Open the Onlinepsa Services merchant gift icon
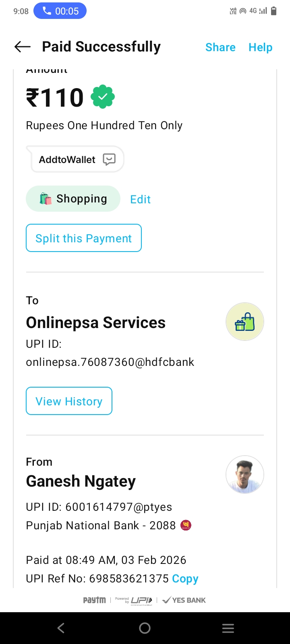This screenshot has height=644, width=290. click(x=244, y=322)
